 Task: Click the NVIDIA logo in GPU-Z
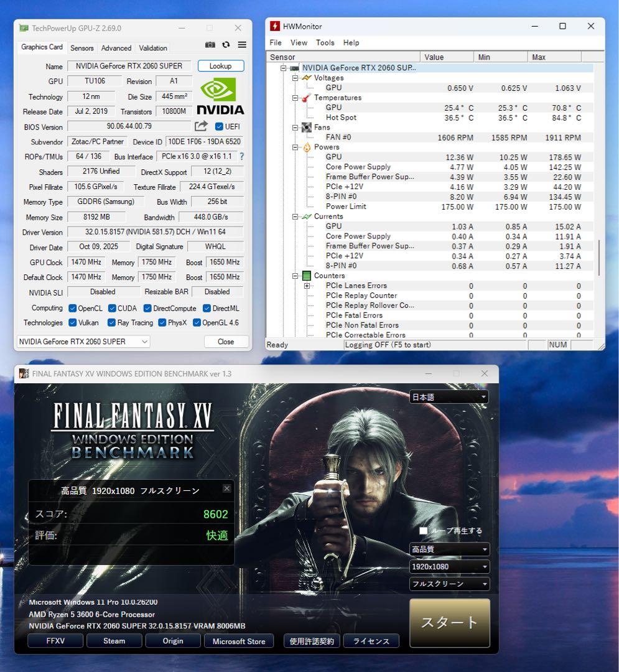click(x=220, y=96)
